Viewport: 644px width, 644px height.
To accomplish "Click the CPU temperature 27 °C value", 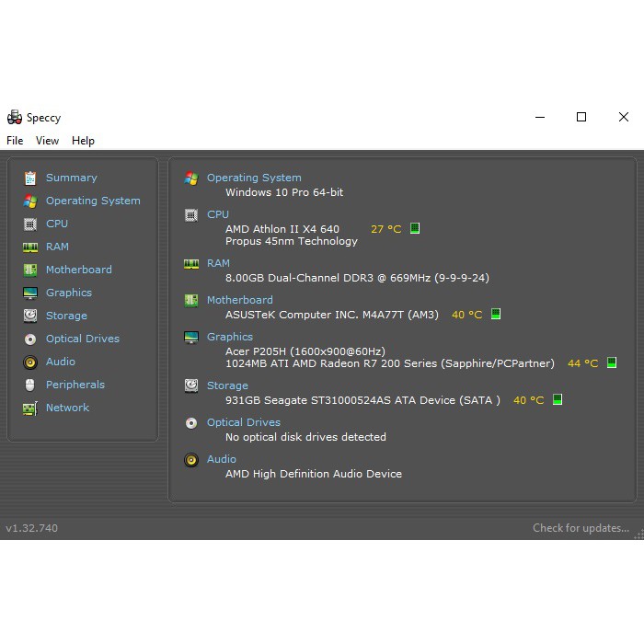I will [x=386, y=229].
